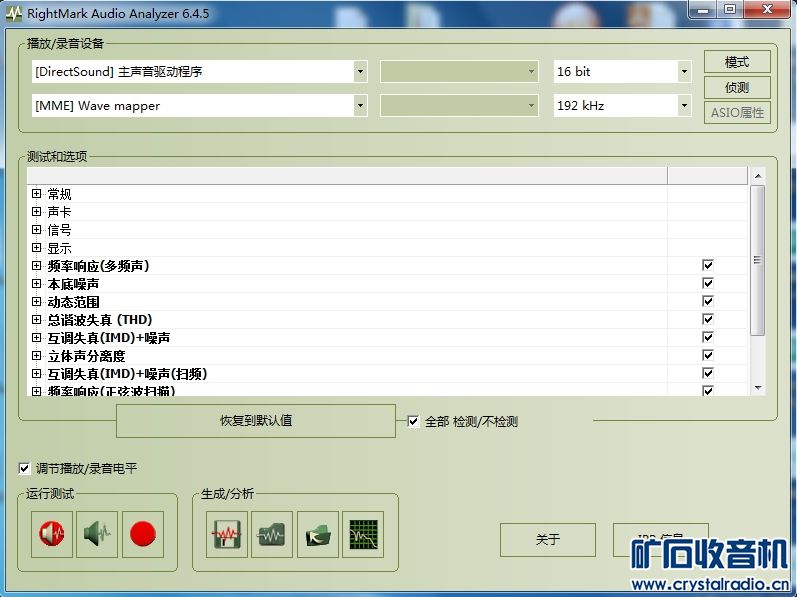Expand 总谐波失真 (THD) node
The width and height of the screenshot is (797, 597).
(37, 320)
